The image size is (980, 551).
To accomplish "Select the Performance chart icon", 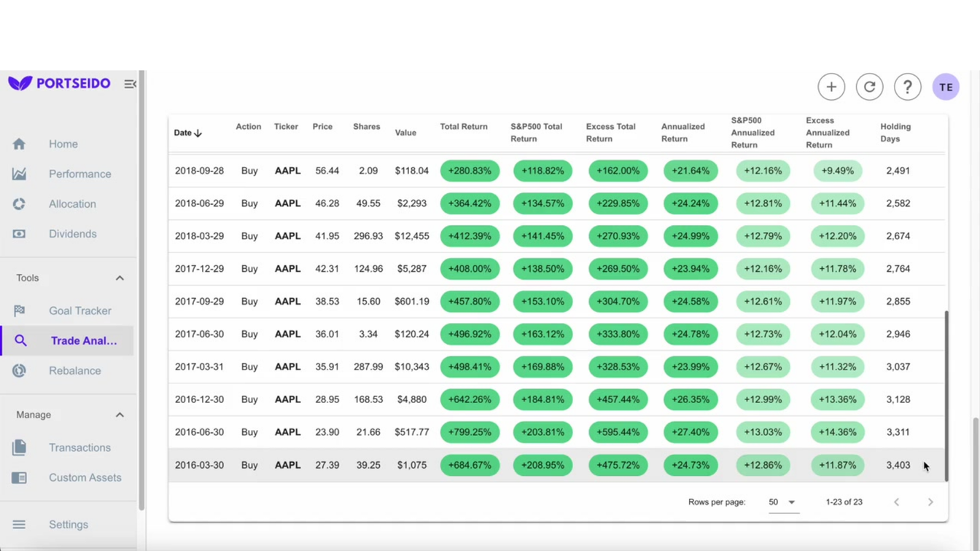I will (x=19, y=173).
